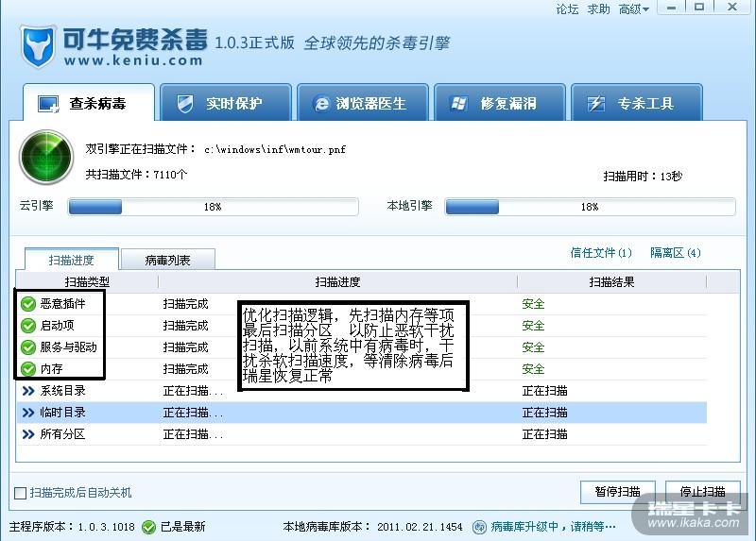The height and width of the screenshot is (541, 756).
Task: Click the 扫描进度 column header
Action: [337, 281]
